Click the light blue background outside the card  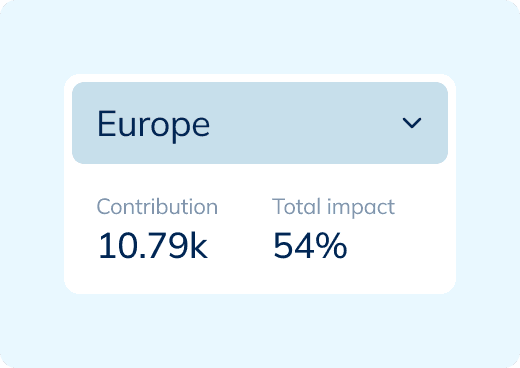tap(260, 37)
